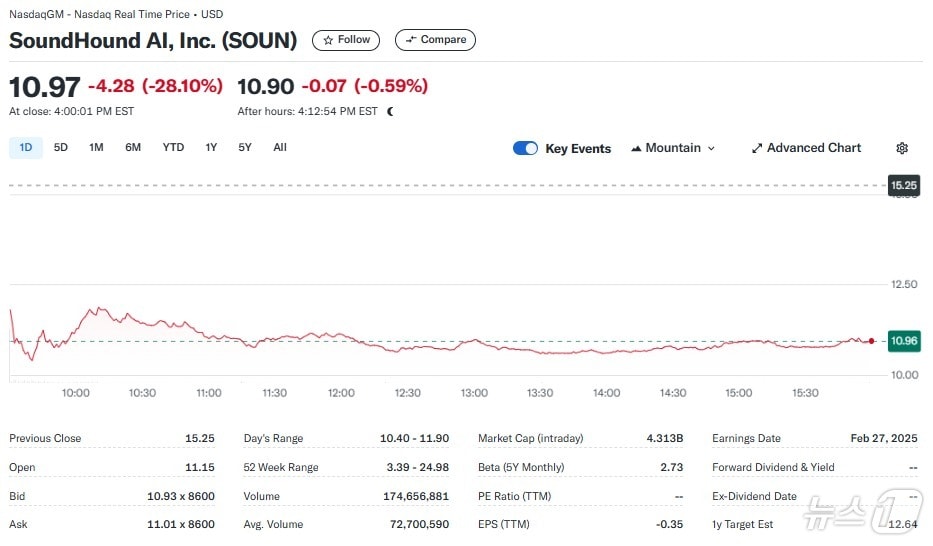Toggle the Key Events switch

tap(525, 148)
